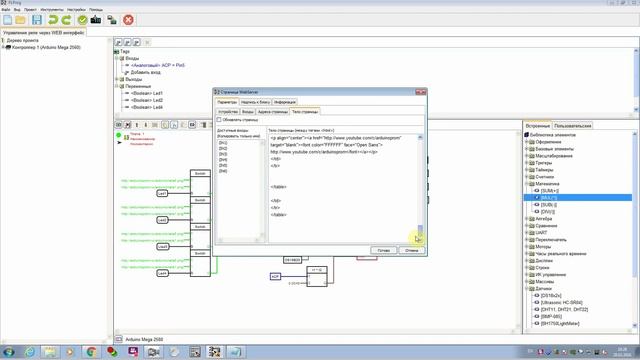Click the move-up arrow icon in board toolbar
The image size is (640, 360).
pos(137,125)
